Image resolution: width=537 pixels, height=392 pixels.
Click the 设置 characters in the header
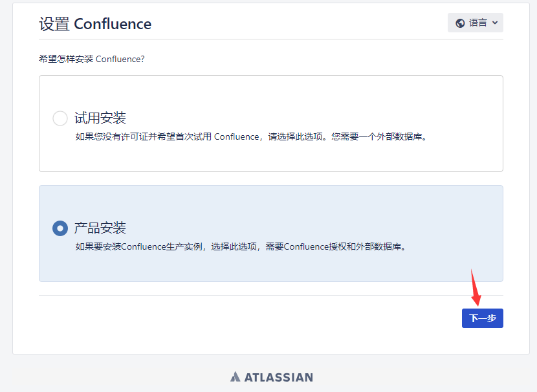(x=54, y=24)
